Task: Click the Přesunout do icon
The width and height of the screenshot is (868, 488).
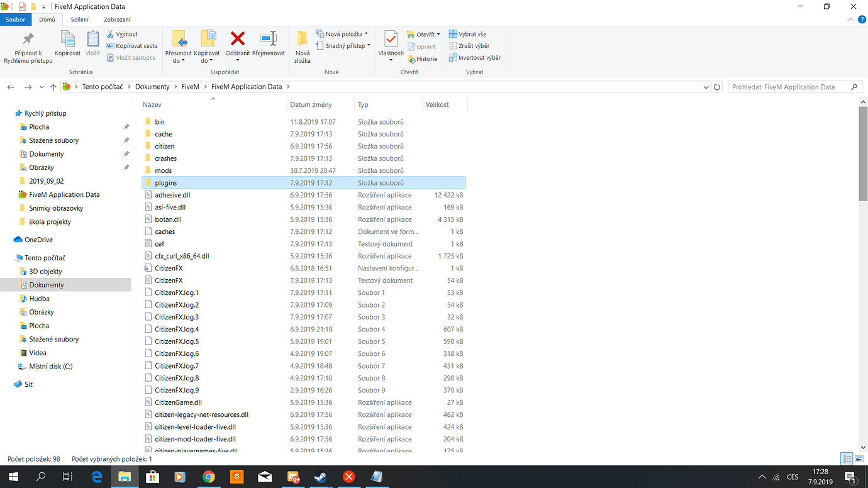Action: (x=179, y=39)
